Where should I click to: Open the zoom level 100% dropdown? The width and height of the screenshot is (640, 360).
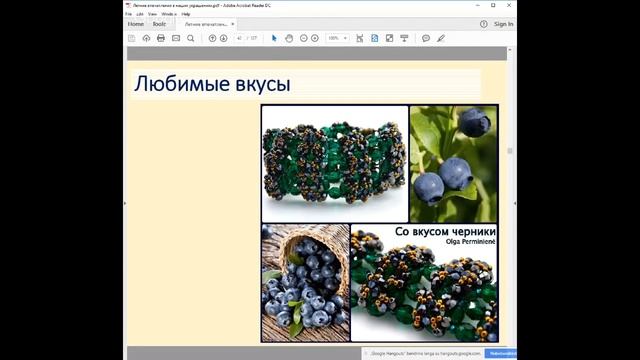(x=337, y=38)
